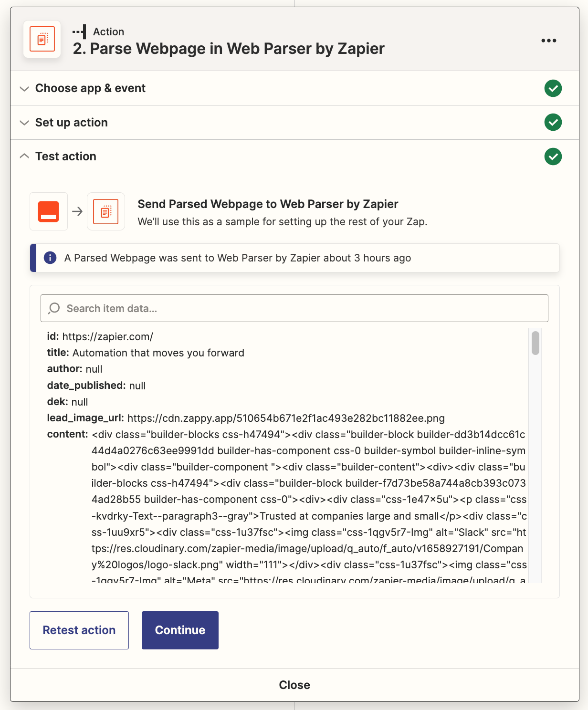Click the data panel scrollbar thumb

[x=535, y=343]
